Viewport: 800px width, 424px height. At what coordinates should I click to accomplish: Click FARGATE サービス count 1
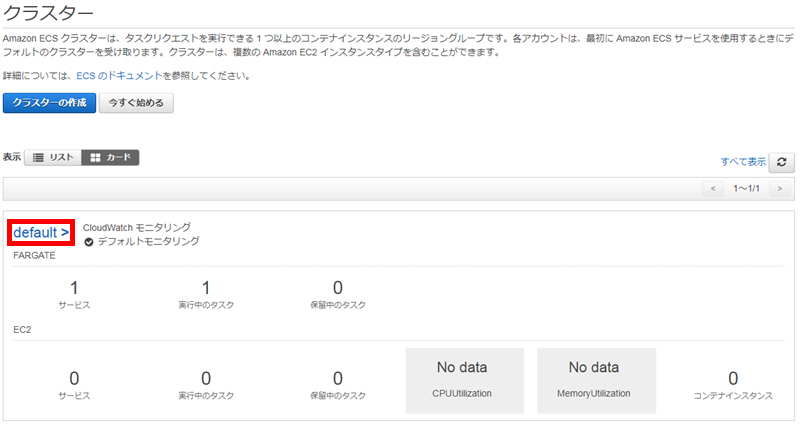74,288
